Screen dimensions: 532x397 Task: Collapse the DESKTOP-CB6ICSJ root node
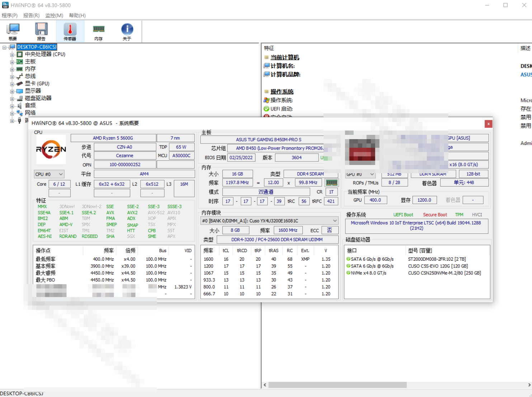(x=5, y=47)
